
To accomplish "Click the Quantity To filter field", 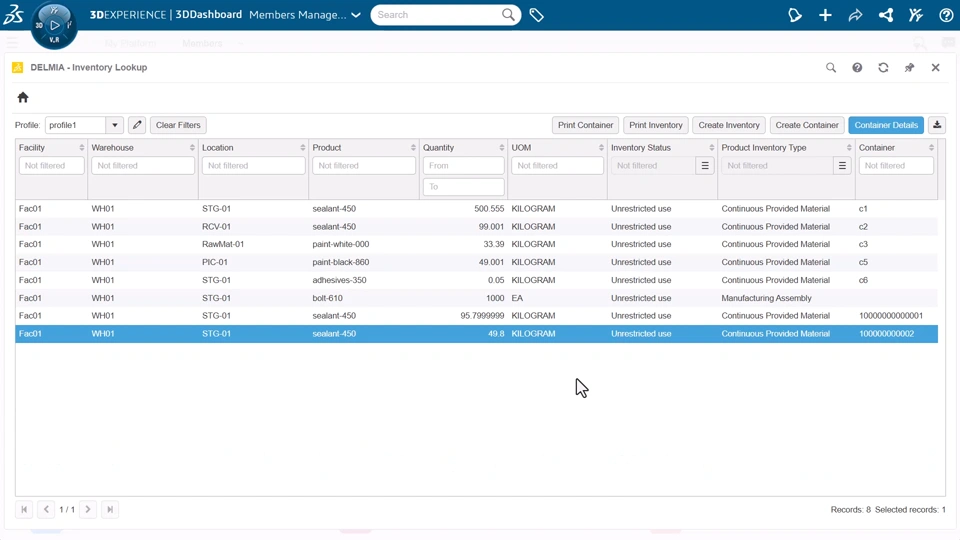I will click(463, 187).
